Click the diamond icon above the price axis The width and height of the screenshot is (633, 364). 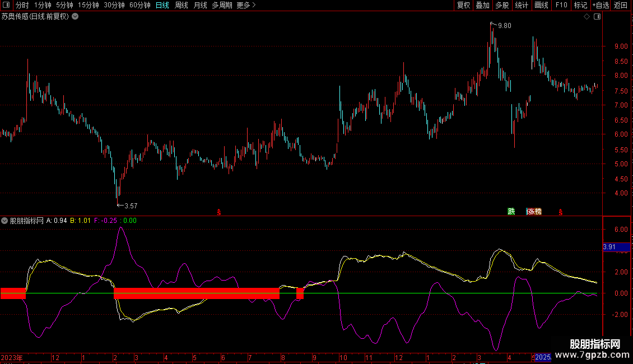tap(587, 17)
